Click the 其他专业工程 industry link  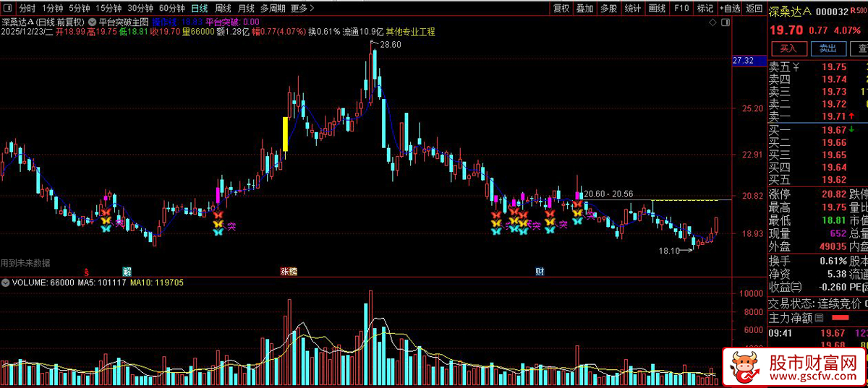[410, 33]
